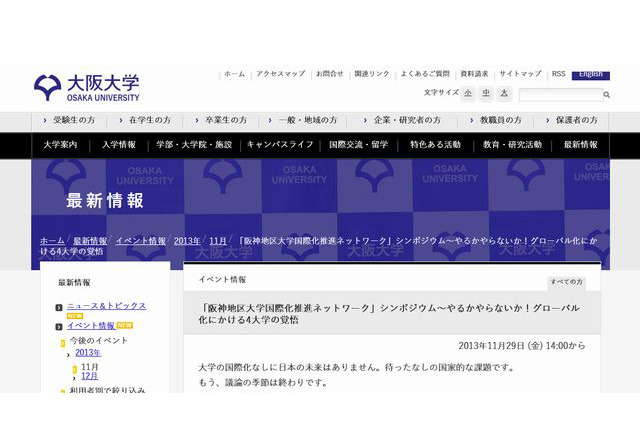The height and width of the screenshot is (426, 640).
Task: Open 教育・研究活動 menu item
Action: click(x=512, y=145)
